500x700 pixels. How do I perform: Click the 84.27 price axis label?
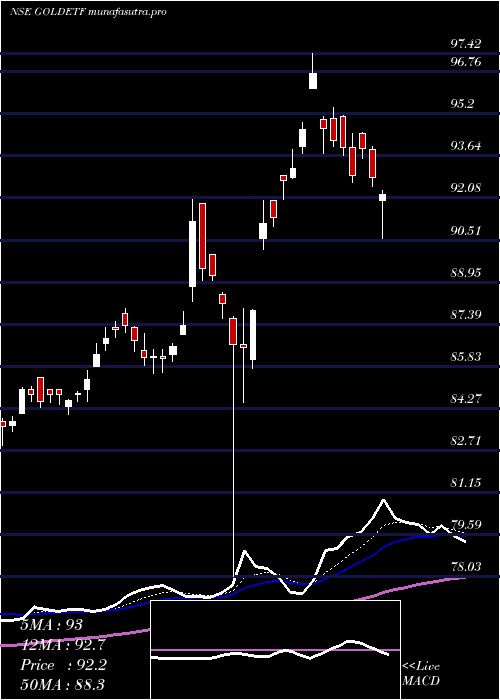(466, 398)
